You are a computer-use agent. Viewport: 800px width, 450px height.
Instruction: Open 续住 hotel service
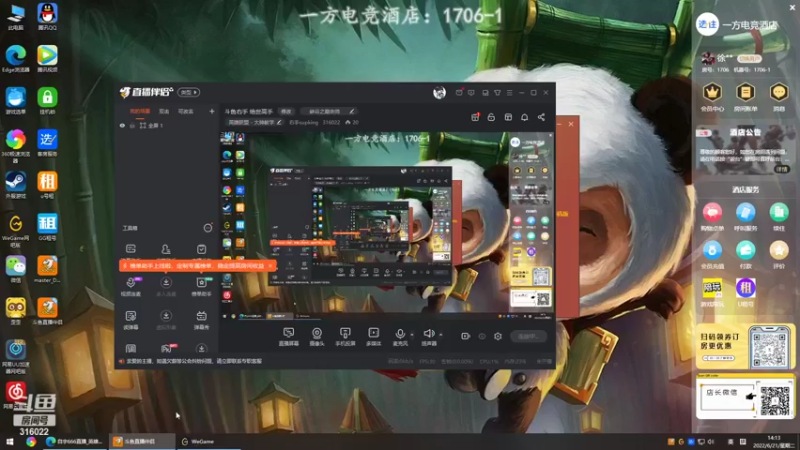click(779, 217)
